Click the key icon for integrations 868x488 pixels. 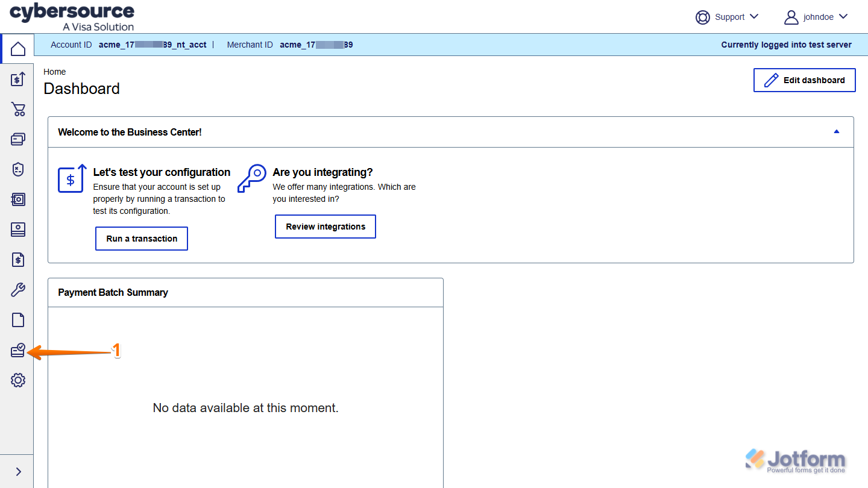tap(252, 178)
